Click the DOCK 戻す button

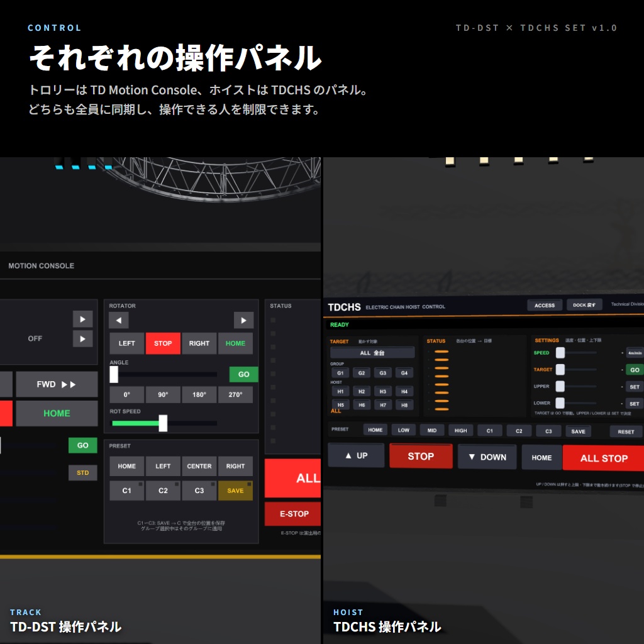click(584, 305)
